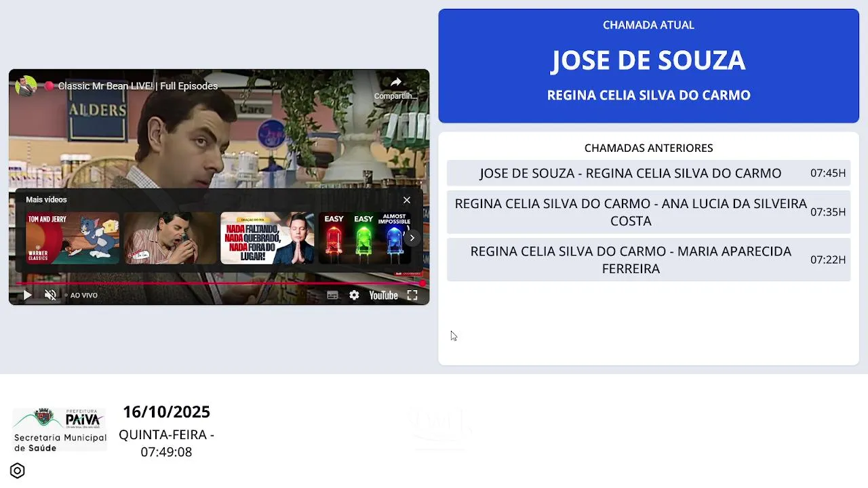Click the AO VIVO live indicator

click(x=81, y=296)
